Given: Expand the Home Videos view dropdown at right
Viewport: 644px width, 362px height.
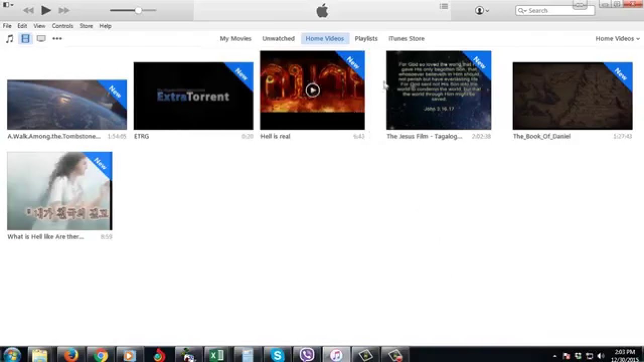Looking at the screenshot, I should pyautogui.click(x=617, y=39).
